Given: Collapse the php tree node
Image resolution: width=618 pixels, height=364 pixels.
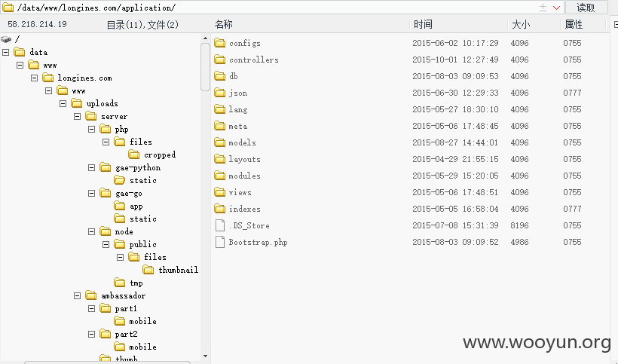Looking at the screenshot, I should [x=92, y=129].
